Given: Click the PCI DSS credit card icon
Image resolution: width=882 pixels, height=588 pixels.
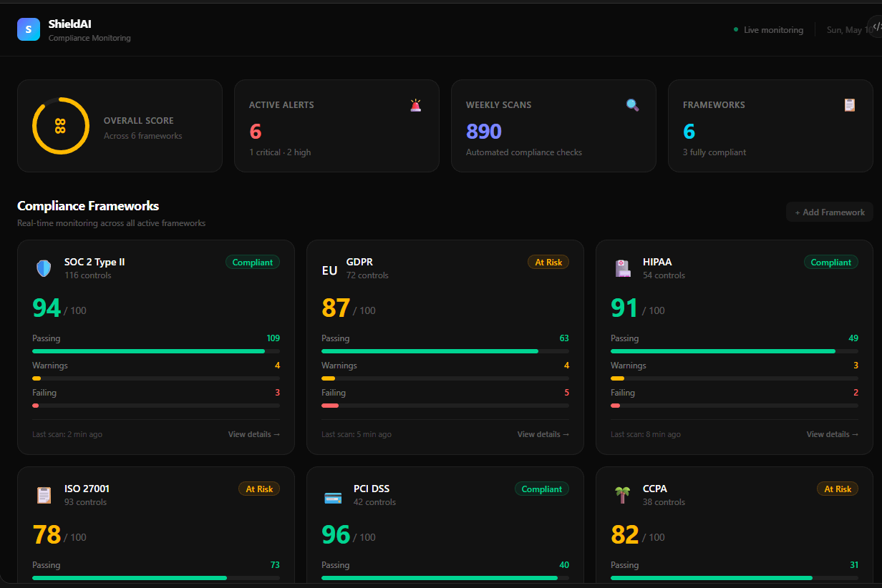Looking at the screenshot, I should pos(333,498).
